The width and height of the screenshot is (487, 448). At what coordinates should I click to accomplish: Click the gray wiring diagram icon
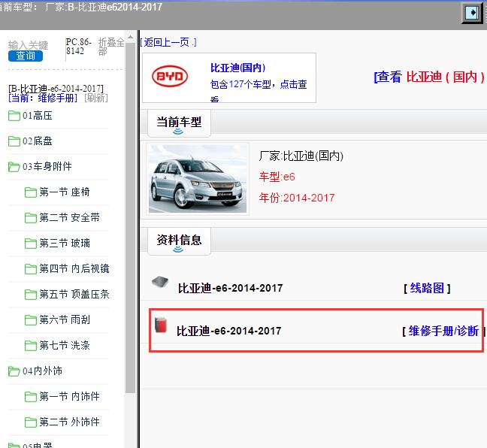point(160,282)
